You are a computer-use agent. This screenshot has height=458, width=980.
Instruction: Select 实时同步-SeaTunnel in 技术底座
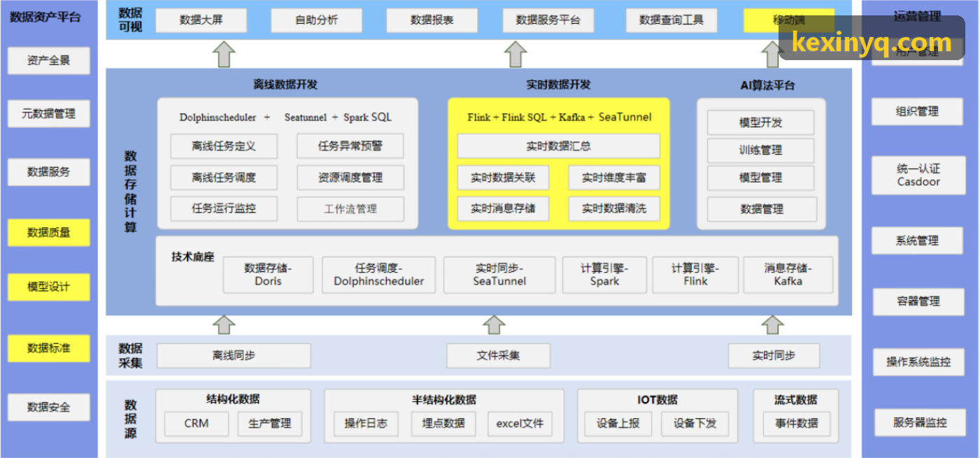coord(499,275)
